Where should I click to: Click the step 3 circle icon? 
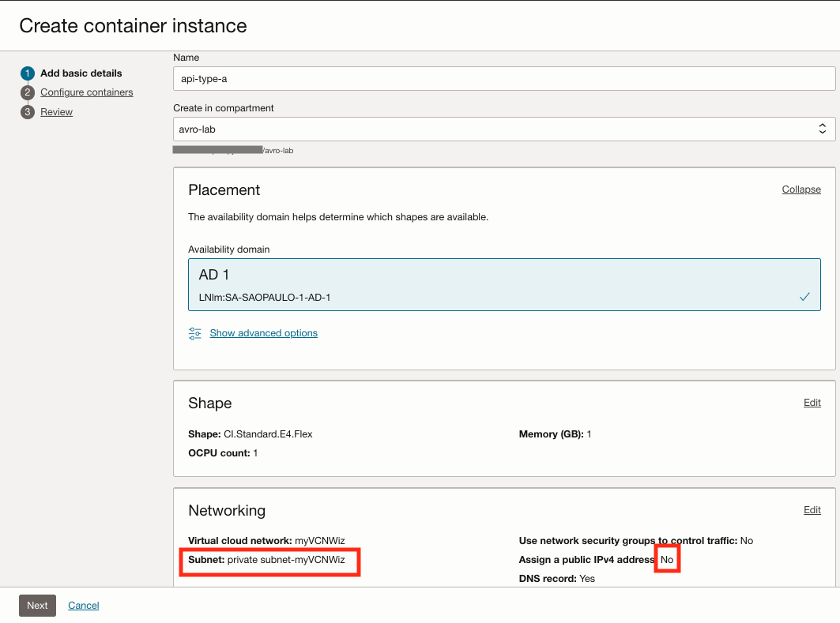(28, 112)
